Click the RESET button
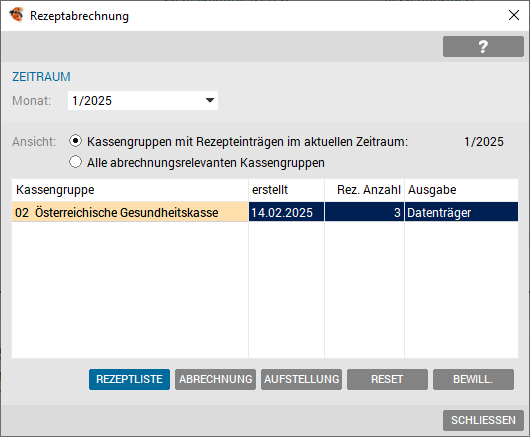Image resolution: width=530 pixels, height=437 pixels. point(387,379)
